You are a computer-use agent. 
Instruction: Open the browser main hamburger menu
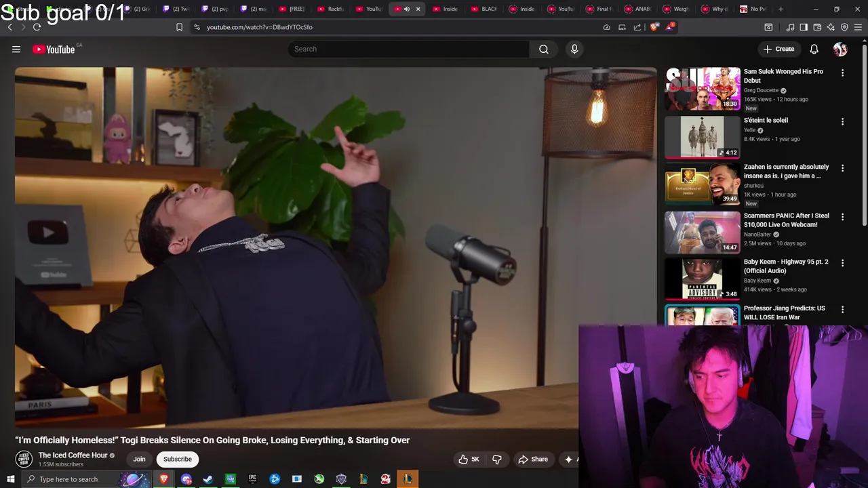tap(859, 27)
